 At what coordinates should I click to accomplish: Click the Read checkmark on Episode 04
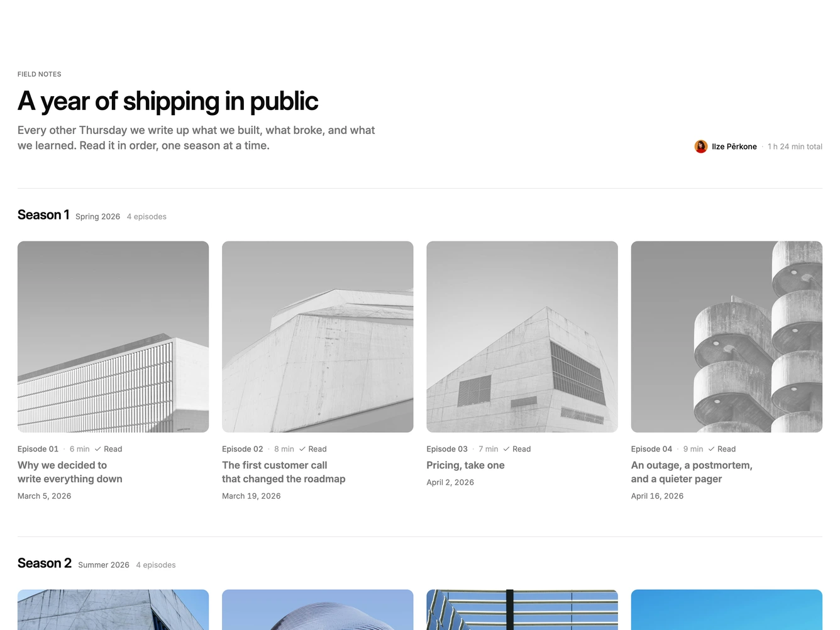coord(711,449)
